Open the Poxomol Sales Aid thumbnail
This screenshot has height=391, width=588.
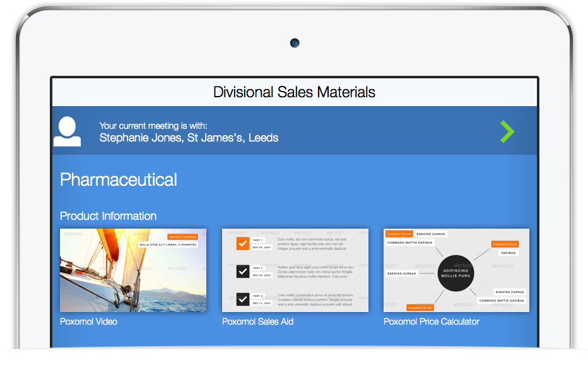pos(295,270)
